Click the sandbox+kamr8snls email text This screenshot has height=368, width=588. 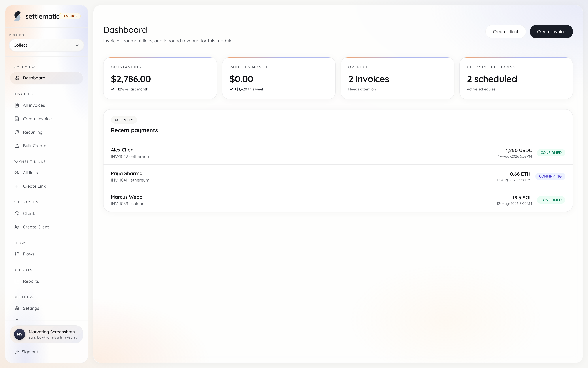coord(53,337)
